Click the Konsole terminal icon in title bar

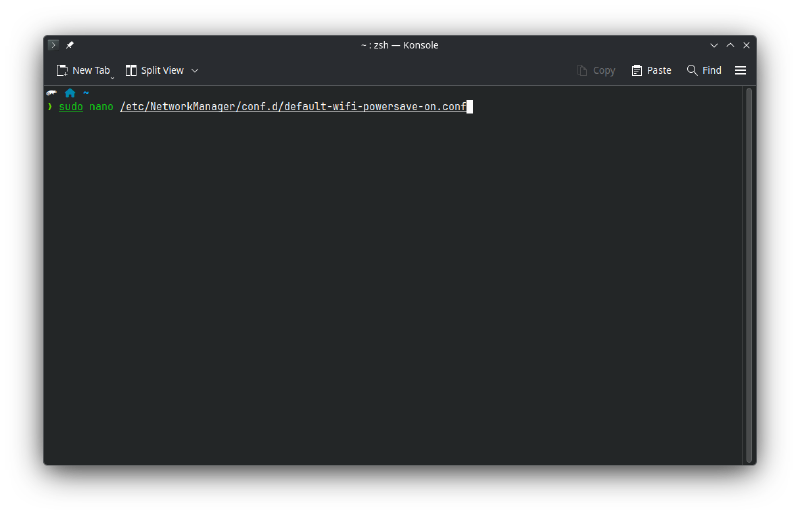[53, 45]
